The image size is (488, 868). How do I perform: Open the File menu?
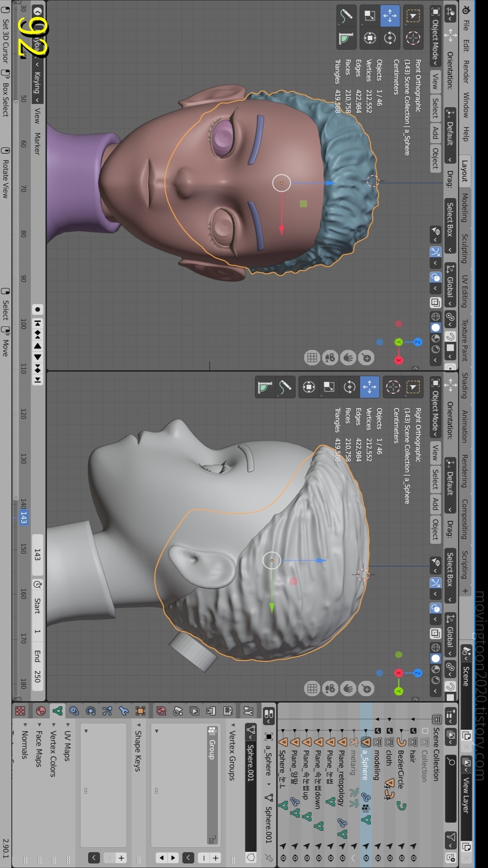coord(466,25)
